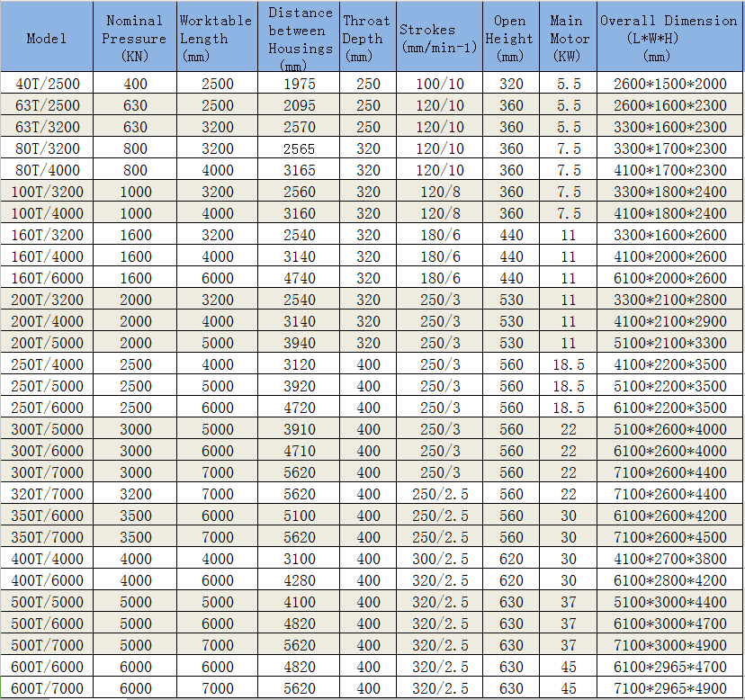Viewport: 745px width, 700px height.
Task: Click dimension 6100*2000*2600
Action: [x=670, y=278]
